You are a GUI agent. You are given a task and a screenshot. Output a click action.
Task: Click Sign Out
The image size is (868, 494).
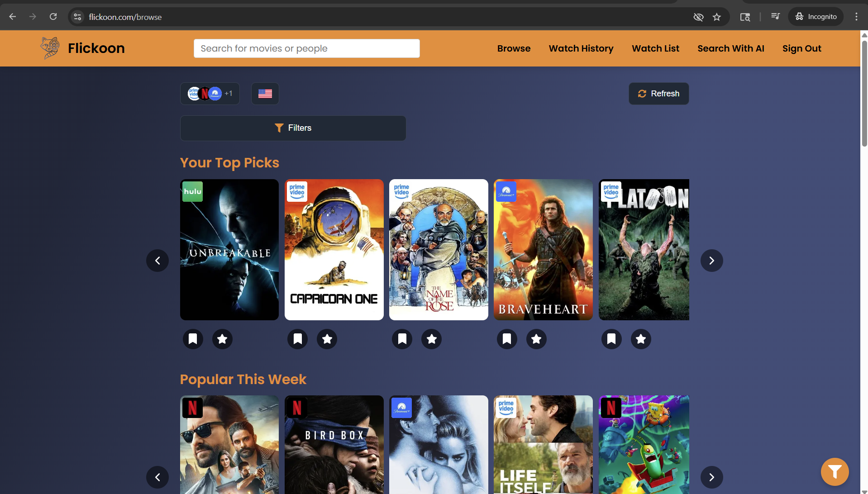[801, 48]
